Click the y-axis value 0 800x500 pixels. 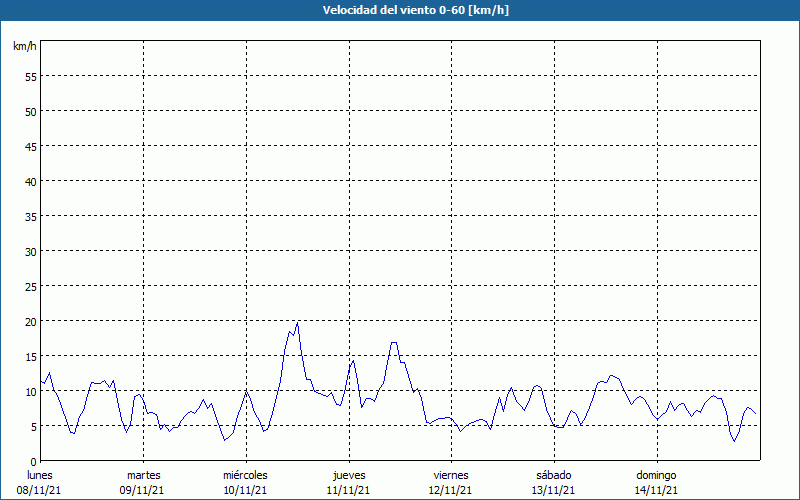(x=34, y=462)
